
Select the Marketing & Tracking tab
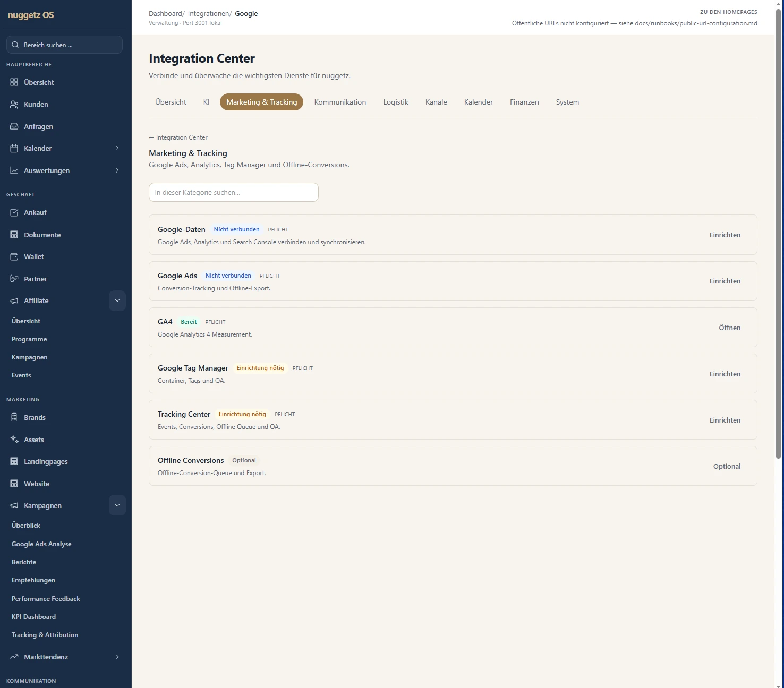pos(262,102)
